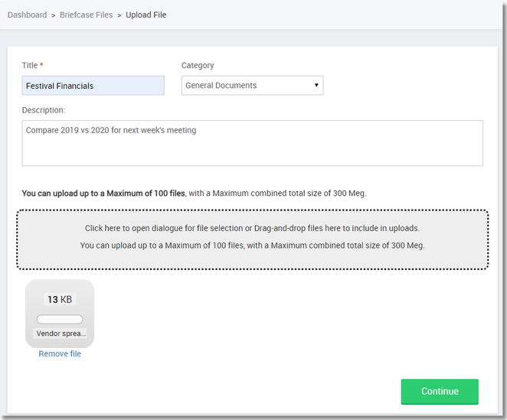The height and width of the screenshot is (420, 507).
Task: Go to Dashboard in the breadcrumb
Action: tap(27, 15)
